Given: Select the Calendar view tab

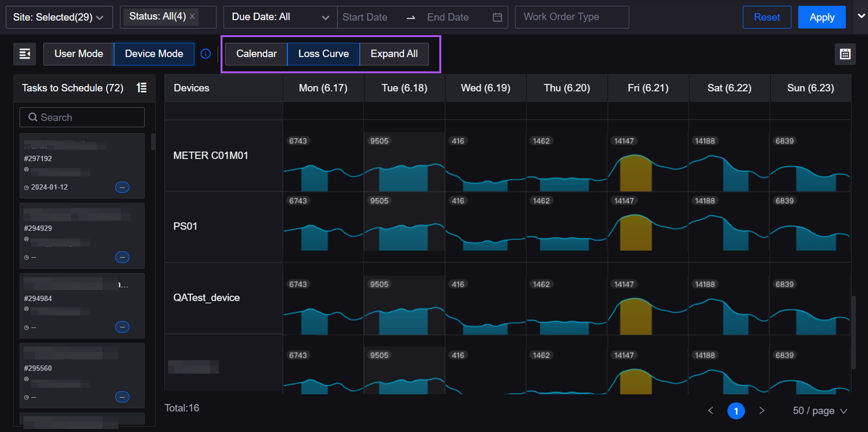Looking at the screenshot, I should (256, 54).
